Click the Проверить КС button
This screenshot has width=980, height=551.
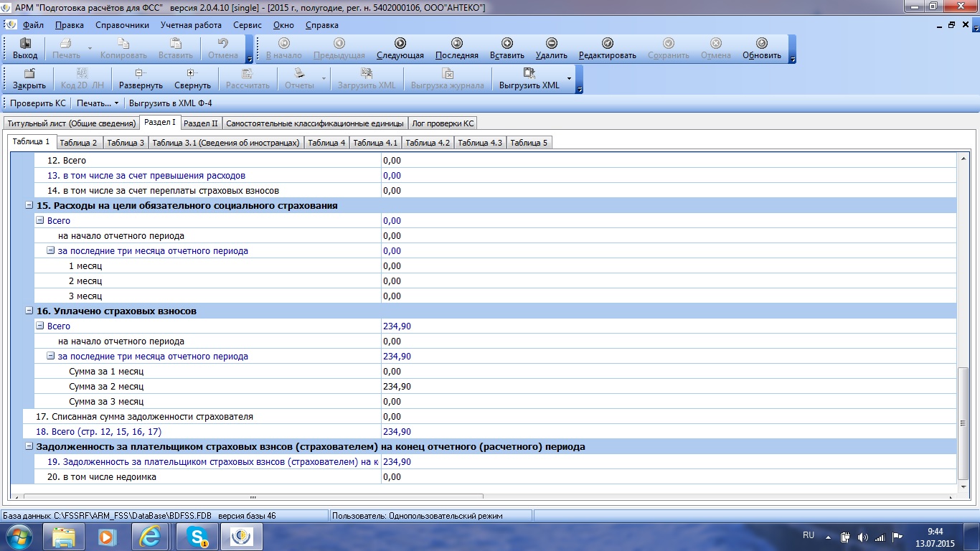[x=37, y=103]
